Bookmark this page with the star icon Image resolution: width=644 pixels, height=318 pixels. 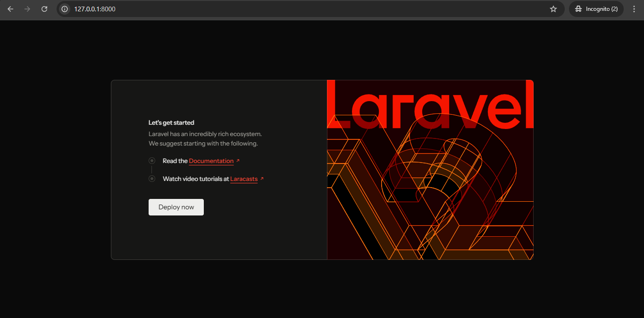click(x=553, y=9)
